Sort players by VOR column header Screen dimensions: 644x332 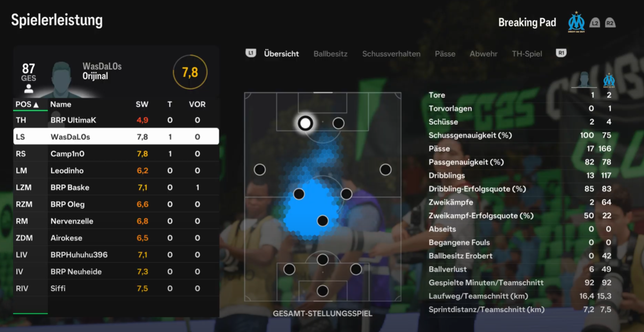point(197,104)
